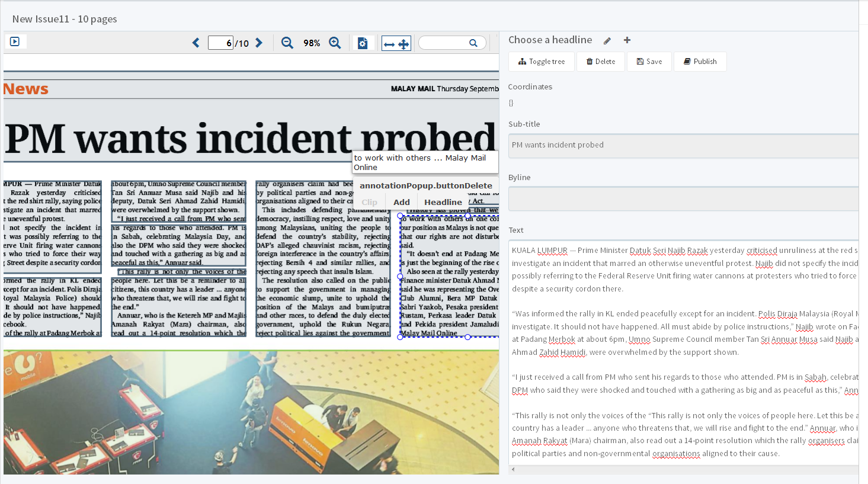Click Clip in the annotation popup
The width and height of the screenshot is (868, 484).
(x=369, y=202)
